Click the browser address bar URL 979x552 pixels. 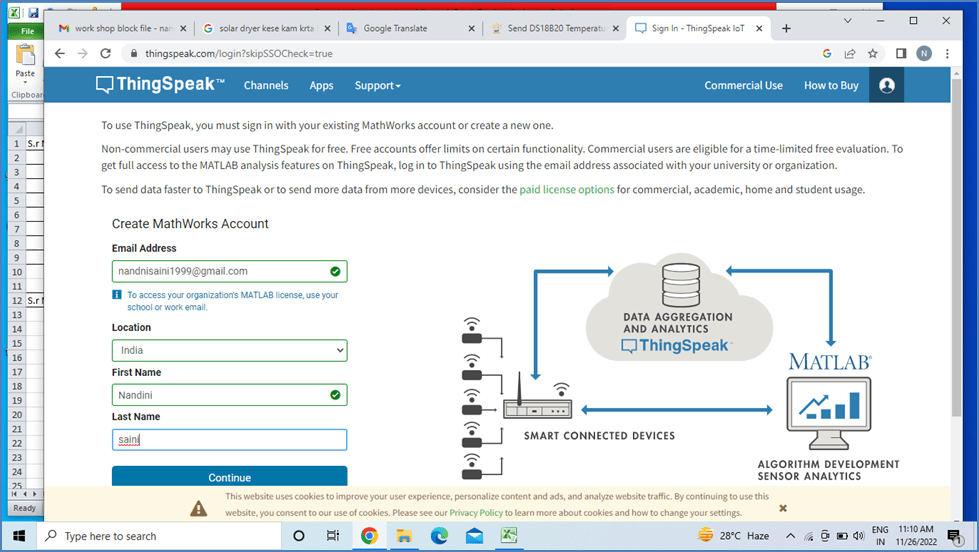click(x=239, y=54)
